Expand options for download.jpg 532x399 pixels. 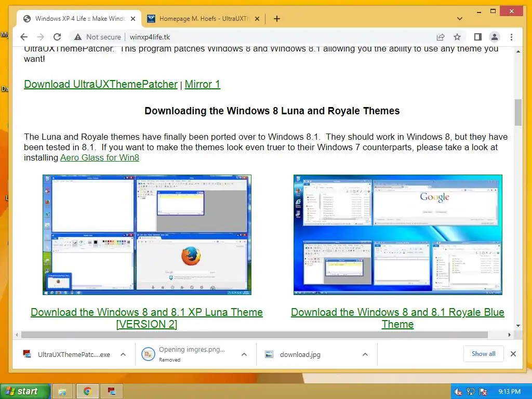(x=365, y=354)
